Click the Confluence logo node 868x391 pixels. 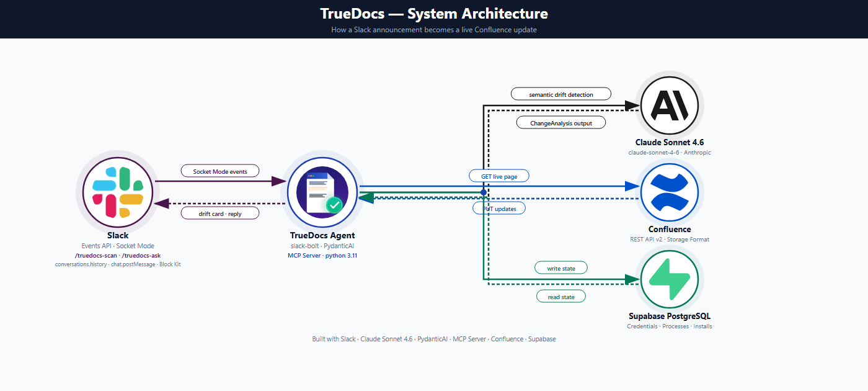click(670, 192)
